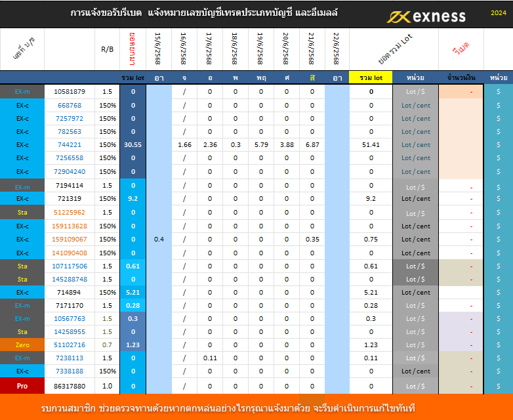
Task: Select account number 7194114
Action: [x=70, y=185]
